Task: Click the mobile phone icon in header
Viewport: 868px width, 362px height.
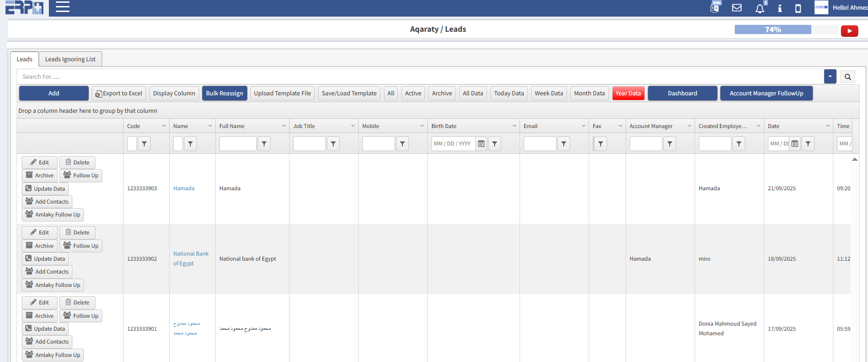Action: (798, 8)
